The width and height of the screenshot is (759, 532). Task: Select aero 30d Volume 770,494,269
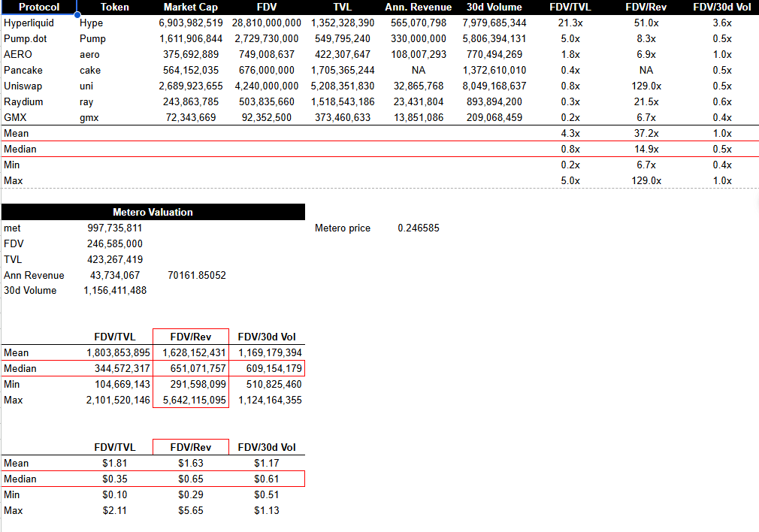(494, 55)
